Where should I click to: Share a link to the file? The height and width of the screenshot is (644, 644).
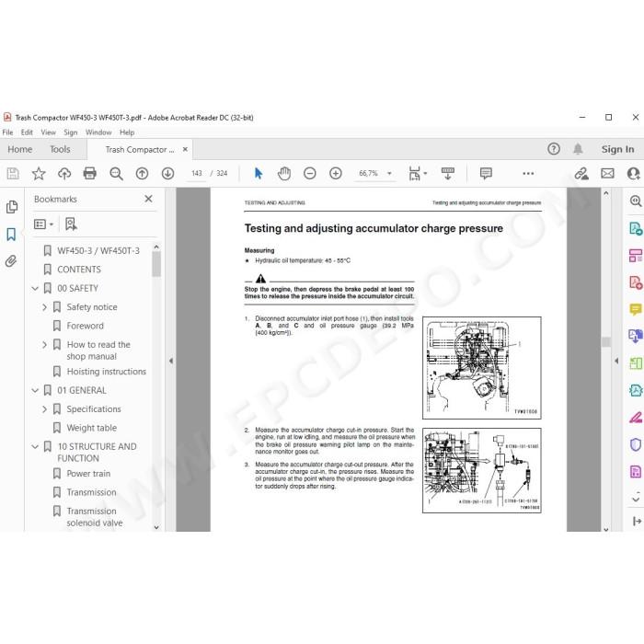pos(581,174)
